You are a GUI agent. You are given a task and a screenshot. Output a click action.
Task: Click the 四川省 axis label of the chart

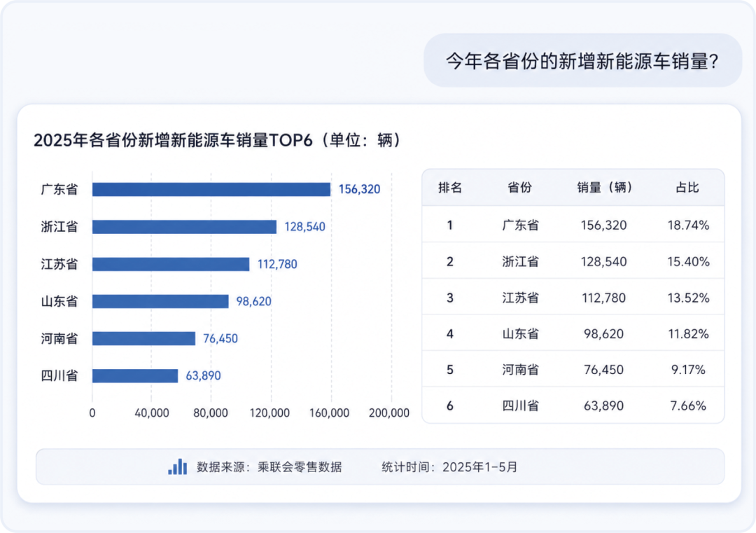coord(59,375)
